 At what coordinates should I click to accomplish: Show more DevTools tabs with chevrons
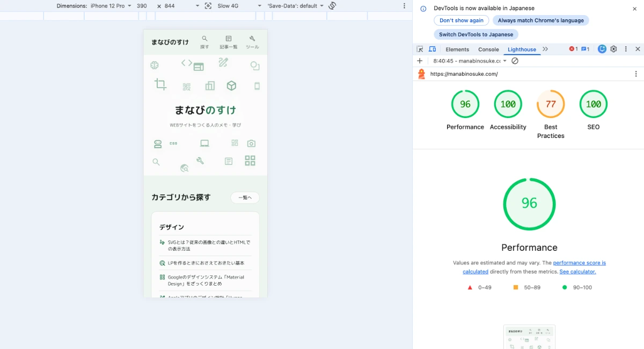[x=545, y=49]
